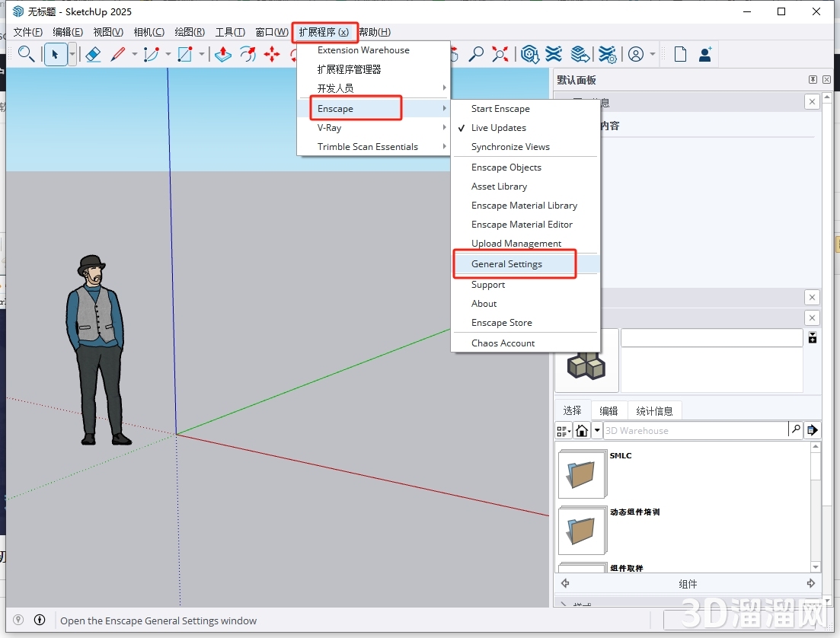840x638 pixels.
Task: Pick the Eraser tool
Action: click(93, 54)
